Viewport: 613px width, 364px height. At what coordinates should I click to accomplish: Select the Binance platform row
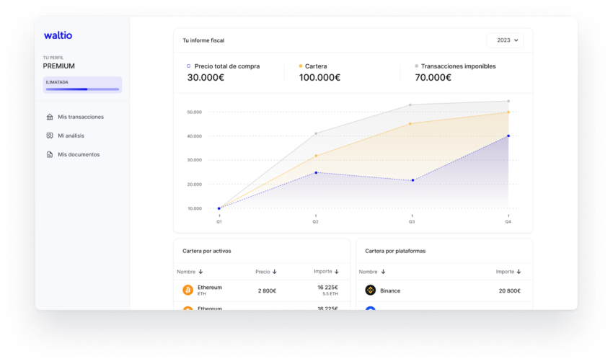[x=444, y=290]
